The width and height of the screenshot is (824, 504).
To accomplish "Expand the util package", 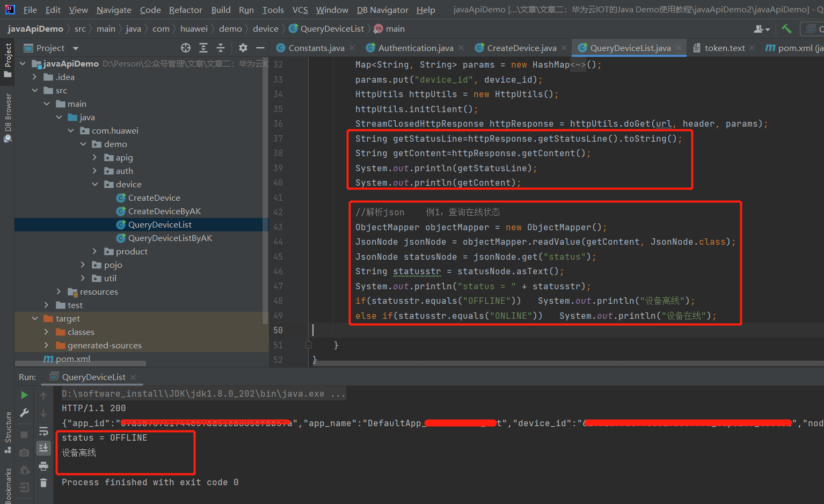I will [83, 278].
